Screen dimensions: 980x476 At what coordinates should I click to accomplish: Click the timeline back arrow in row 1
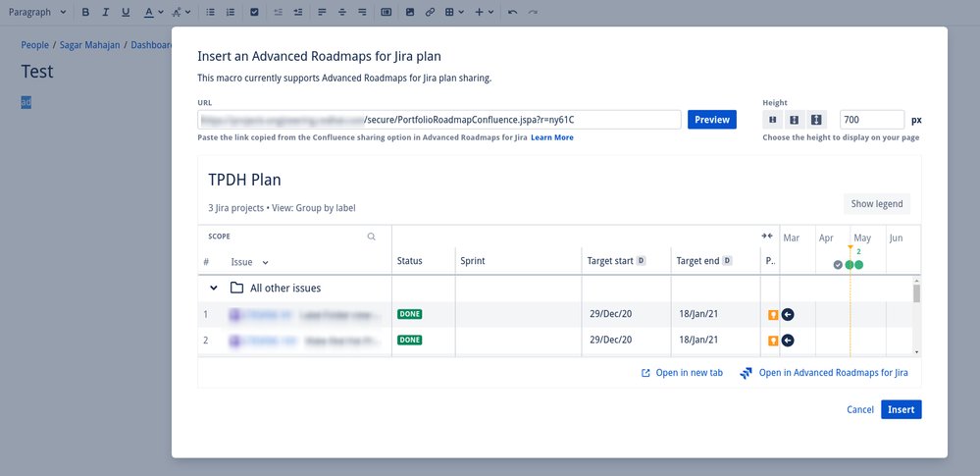click(788, 315)
